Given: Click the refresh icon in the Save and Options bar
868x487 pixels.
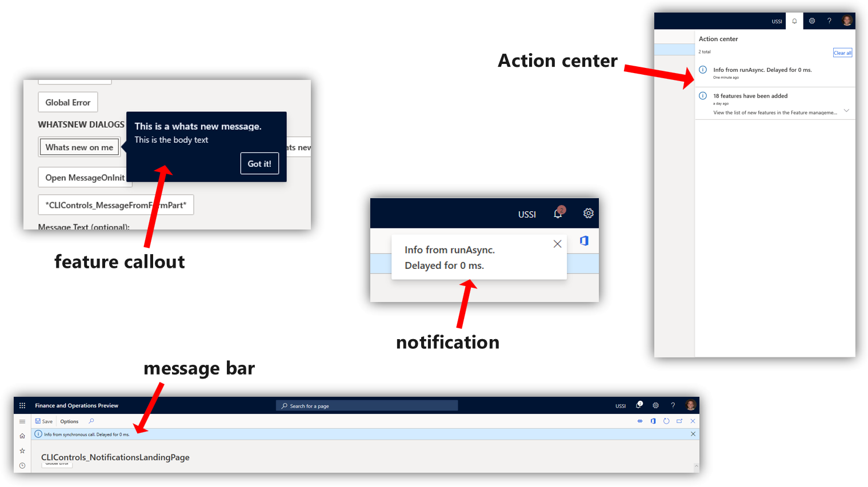Looking at the screenshot, I should tap(666, 421).
